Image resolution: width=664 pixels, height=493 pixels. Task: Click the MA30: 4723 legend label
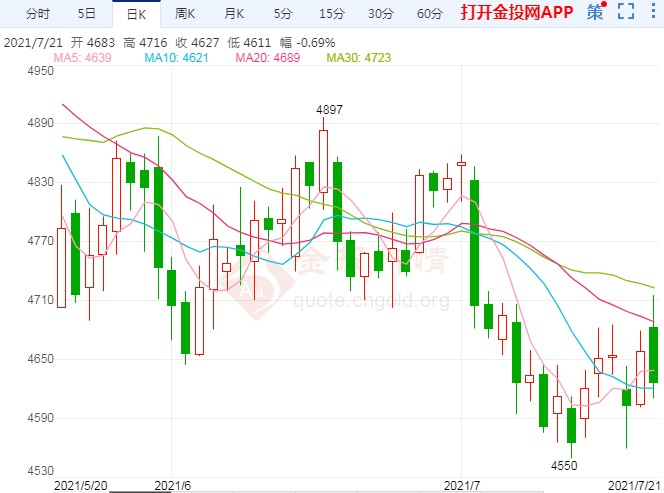(359, 58)
